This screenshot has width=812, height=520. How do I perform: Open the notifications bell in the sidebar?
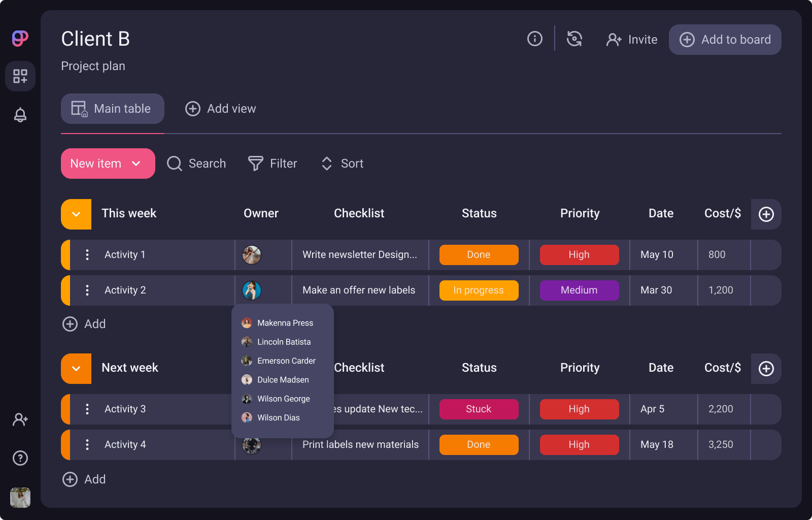[x=20, y=115]
